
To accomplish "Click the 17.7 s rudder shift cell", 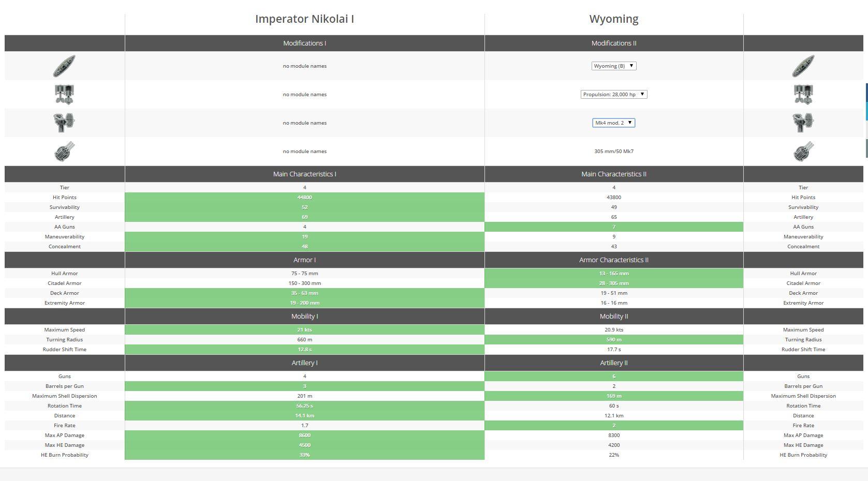I will 614,349.
